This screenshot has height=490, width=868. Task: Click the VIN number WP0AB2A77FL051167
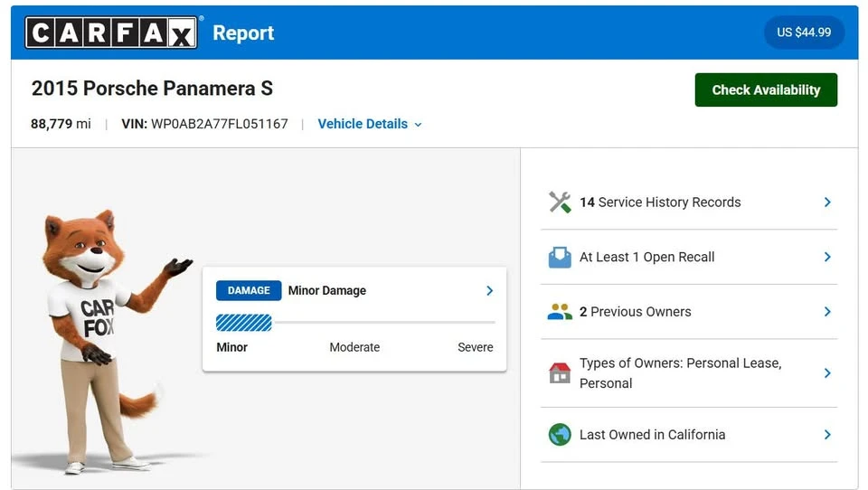[219, 124]
